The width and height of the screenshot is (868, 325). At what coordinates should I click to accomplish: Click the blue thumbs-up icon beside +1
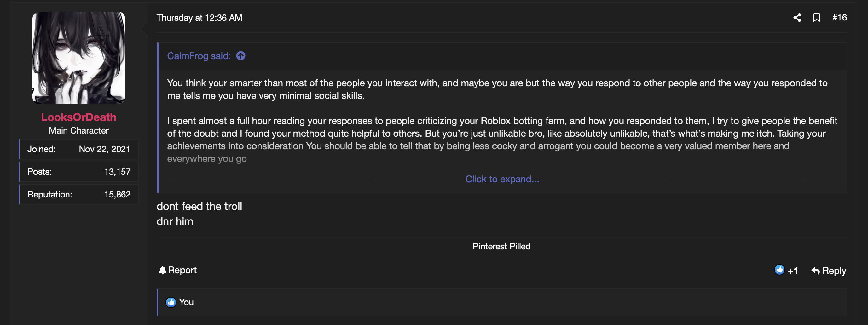pos(779,270)
